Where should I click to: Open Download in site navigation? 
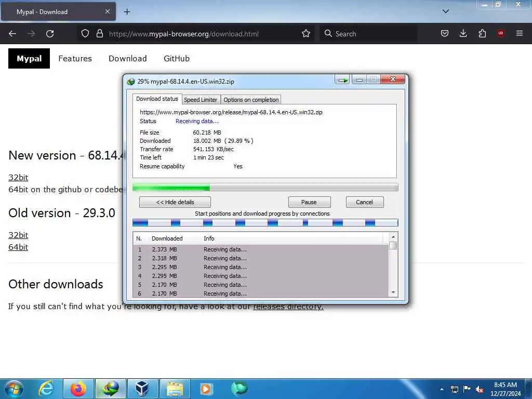coord(128,58)
